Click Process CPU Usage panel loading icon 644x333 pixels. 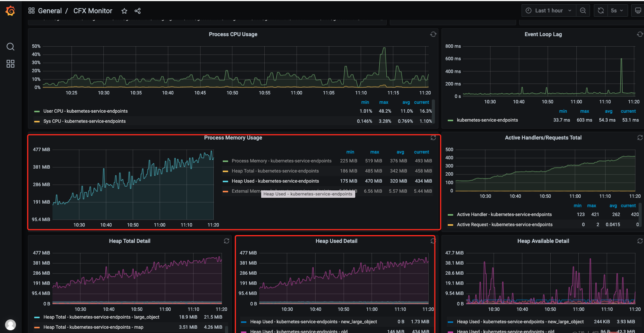point(433,34)
